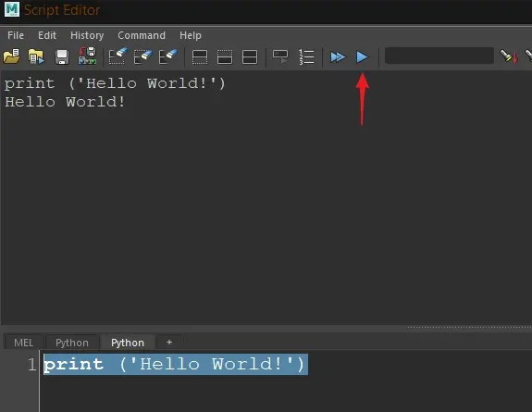Execute all with the double-arrow button
This screenshot has width=532, height=412.
pos(338,56)
